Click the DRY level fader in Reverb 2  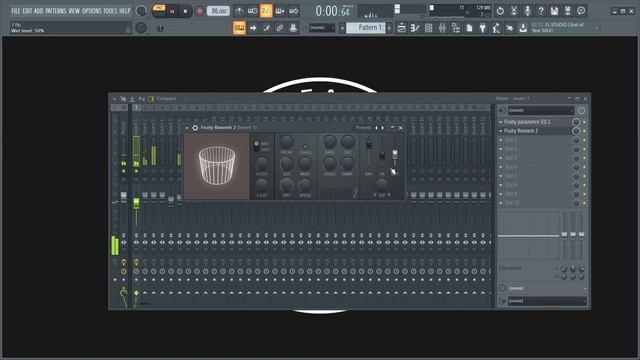[369, 145]
